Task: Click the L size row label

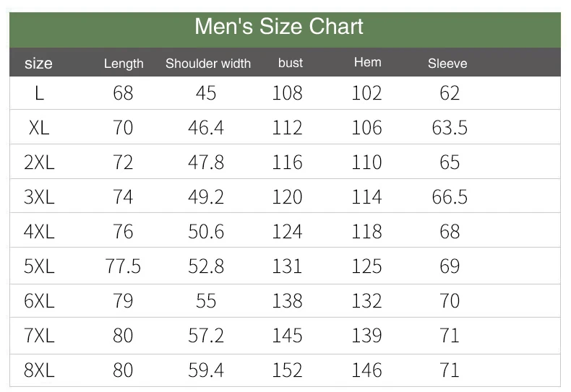Action: point(39,93)
